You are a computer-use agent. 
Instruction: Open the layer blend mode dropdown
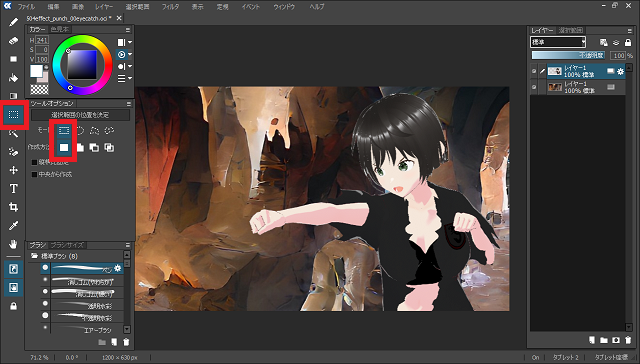pyautogui.click(x=558, y=42)
